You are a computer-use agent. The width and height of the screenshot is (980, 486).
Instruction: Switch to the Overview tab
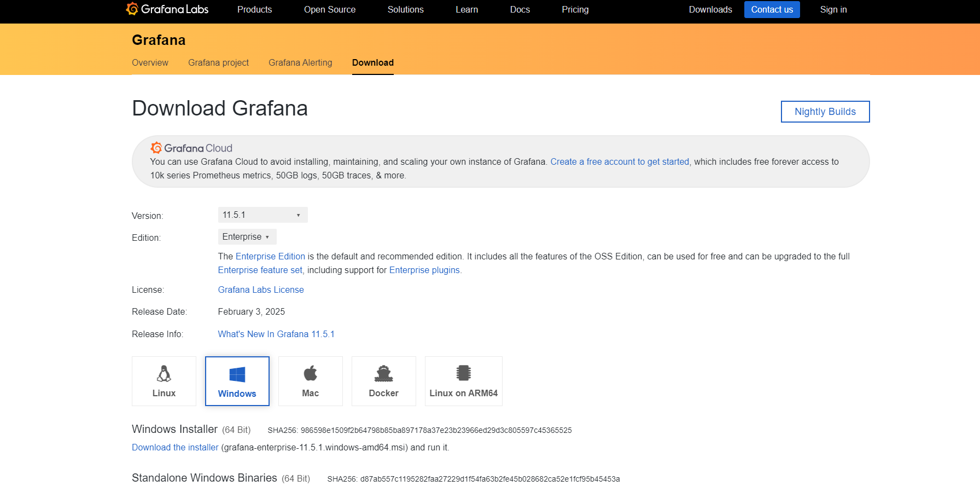tap(150, 62)
